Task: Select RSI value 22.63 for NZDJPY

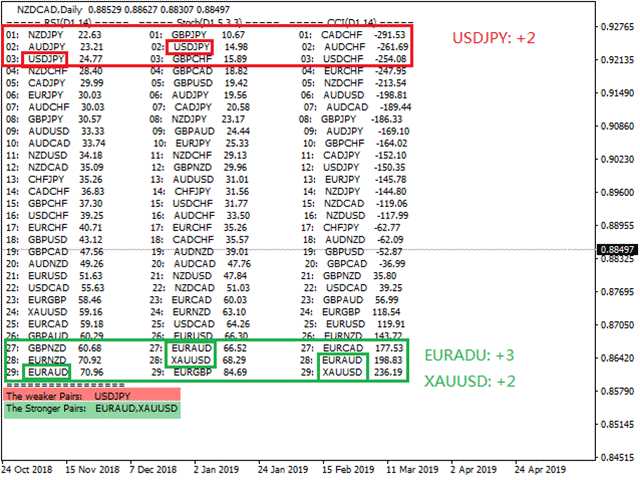Action: point(90,35)
